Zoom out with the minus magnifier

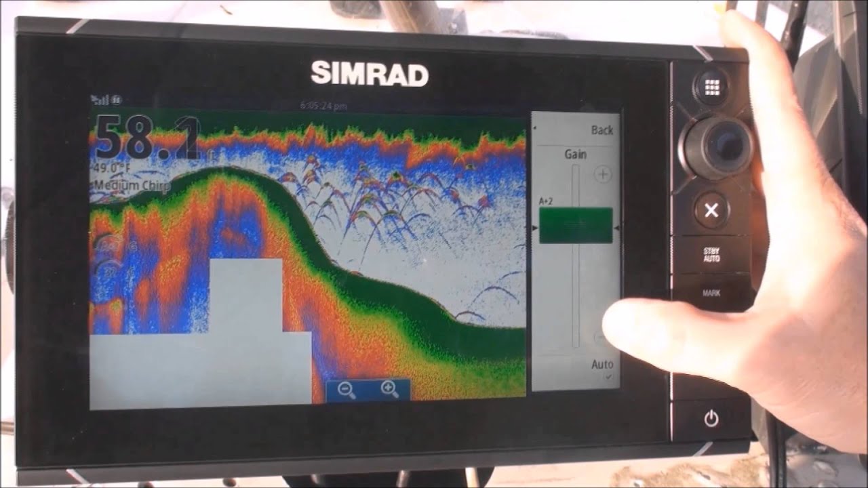pos(347,390)
